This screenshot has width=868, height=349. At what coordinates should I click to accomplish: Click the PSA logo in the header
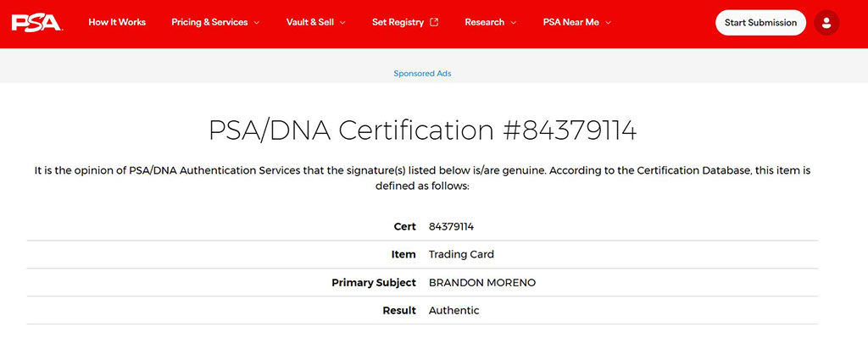pyautogui.click(x=36, y=22)
